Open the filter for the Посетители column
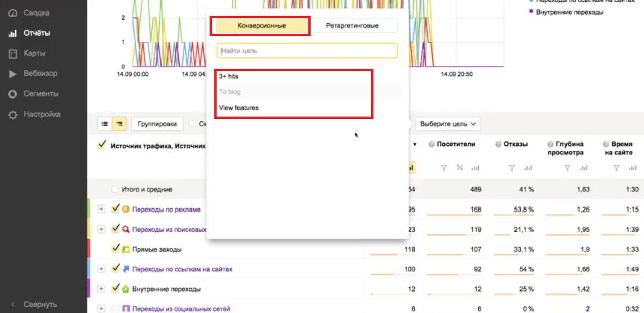 point(444,168)
